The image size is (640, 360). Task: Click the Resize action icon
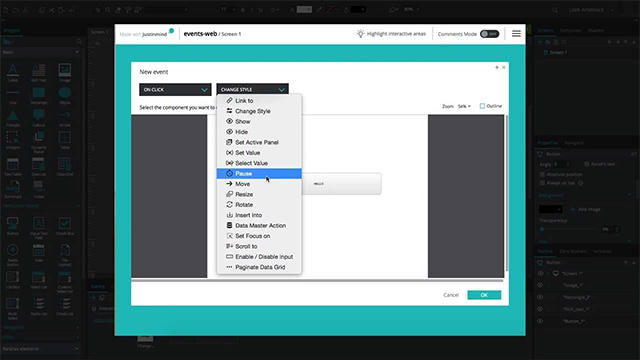[x=229, y=194]
